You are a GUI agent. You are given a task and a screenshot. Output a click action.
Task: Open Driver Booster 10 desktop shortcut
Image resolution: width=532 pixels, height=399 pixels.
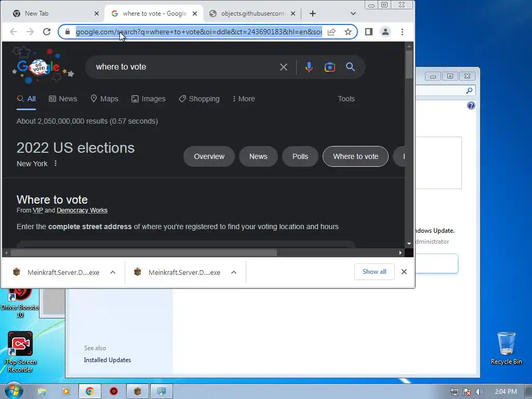[x=20, y=303]
